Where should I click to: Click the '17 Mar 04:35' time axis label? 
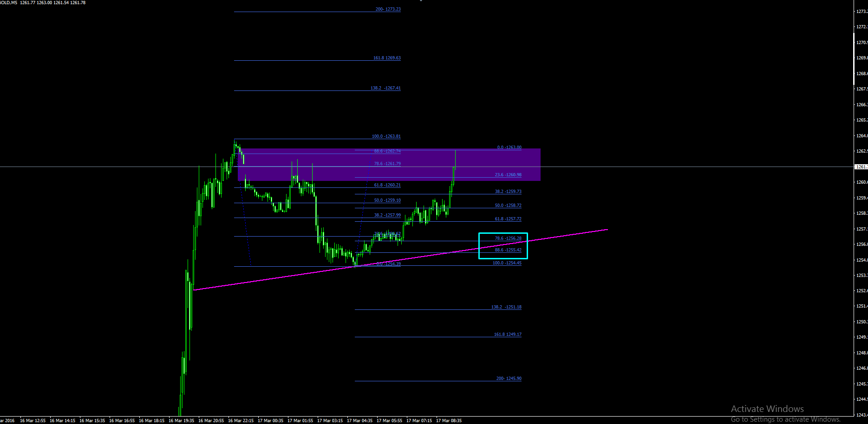click(359, 421)
